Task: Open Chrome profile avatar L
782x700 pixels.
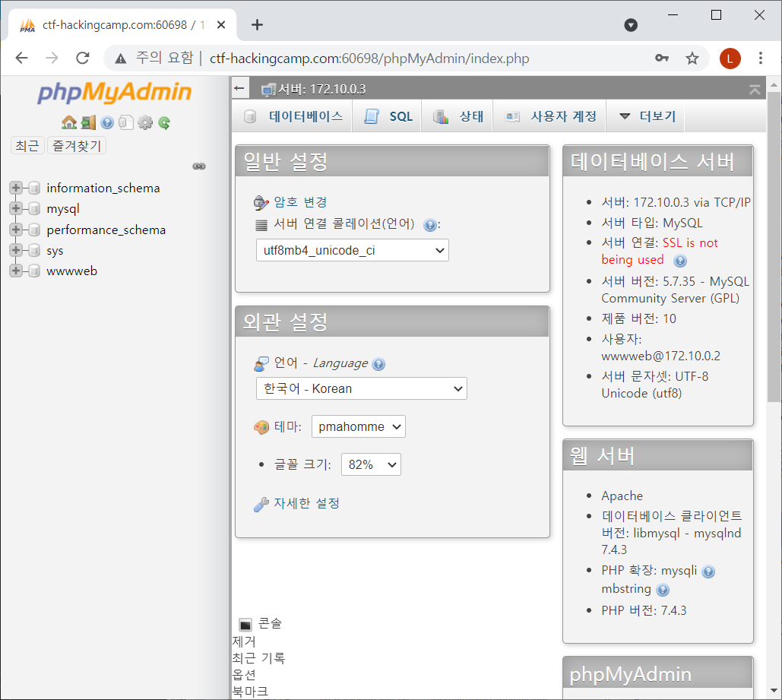Action: (x=730, y=59)
